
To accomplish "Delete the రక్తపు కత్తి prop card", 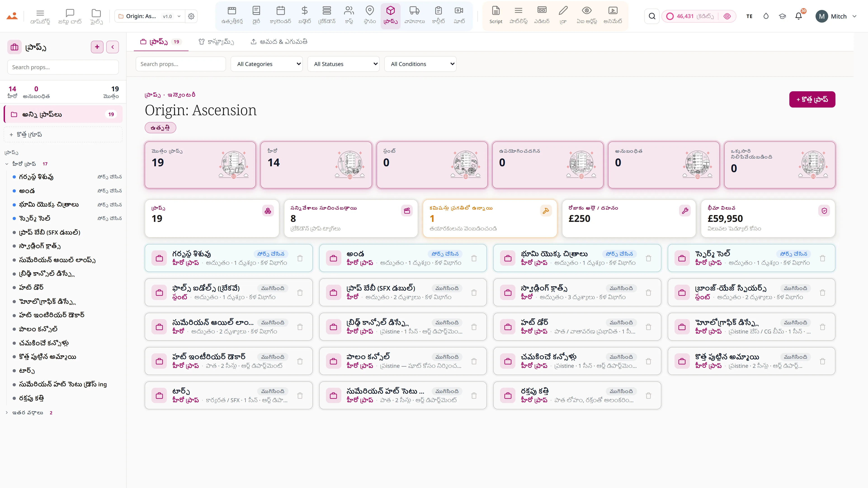I will [x=648, y=396].
